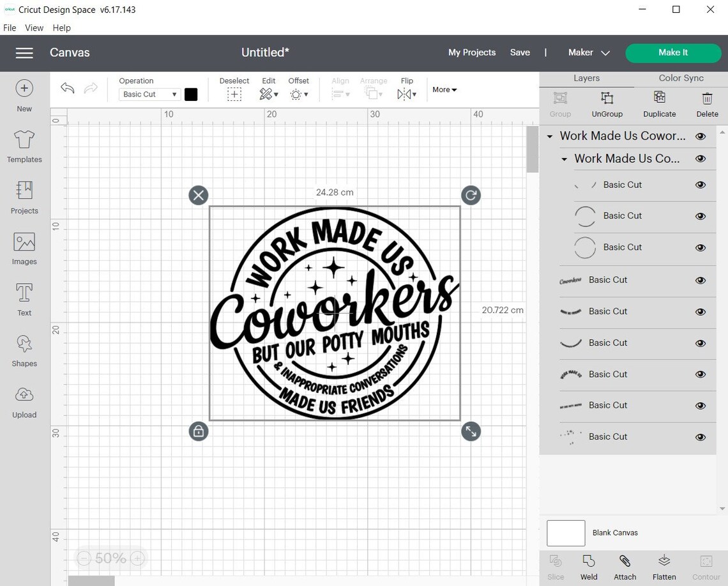Click the Slice icon
Image resolution: width=728 pixels, height=586 pixels.
pyautogui.click(x=556, y=566)
